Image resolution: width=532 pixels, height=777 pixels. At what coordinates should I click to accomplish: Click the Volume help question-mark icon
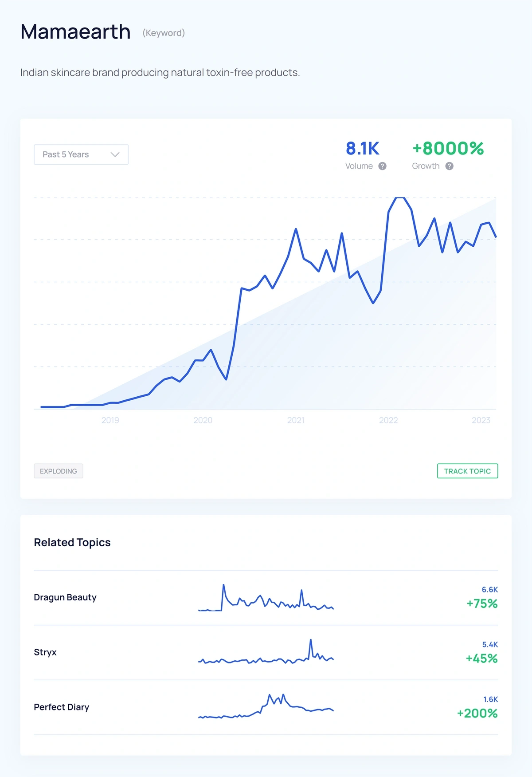click(x=382, y=166)
